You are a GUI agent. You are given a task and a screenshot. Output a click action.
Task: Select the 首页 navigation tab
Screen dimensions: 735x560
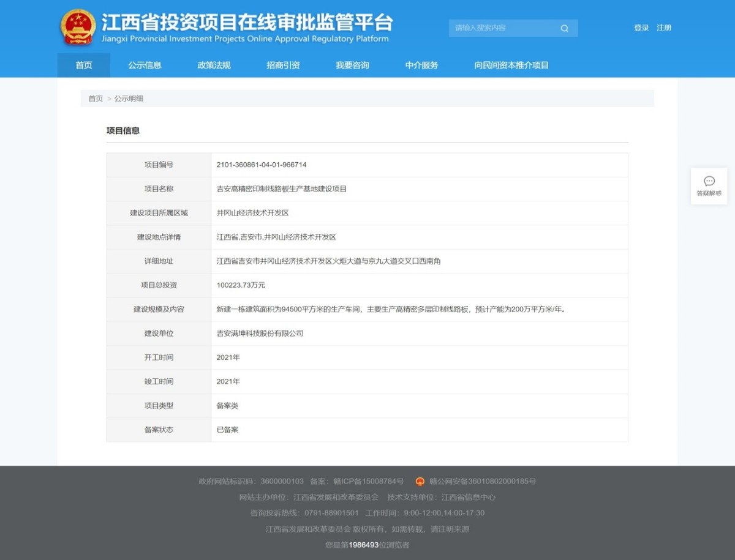[x=83, y=65]
